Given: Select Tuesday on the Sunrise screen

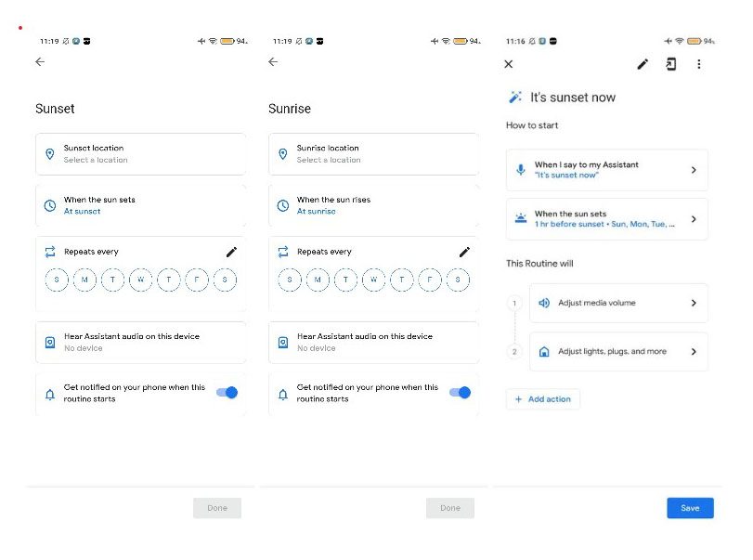Looking at the screenshot, I should [x=345, y=280].
